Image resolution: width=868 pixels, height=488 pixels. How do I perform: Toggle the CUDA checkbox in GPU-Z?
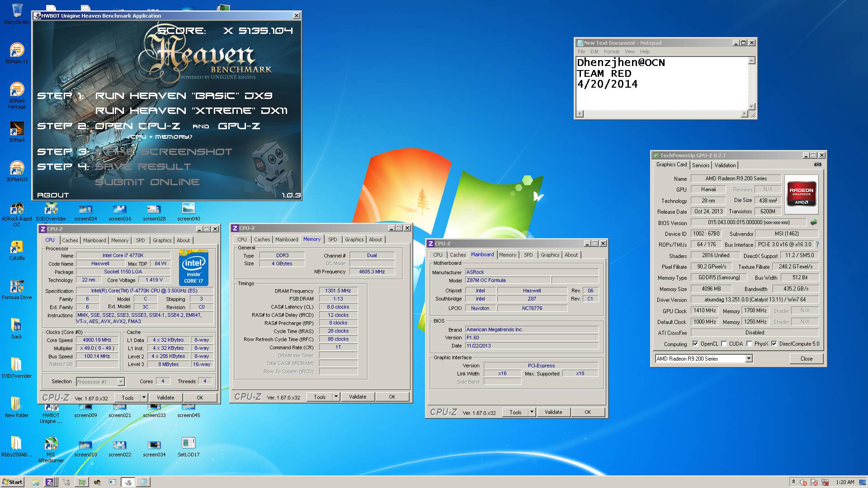tap(724, 344)
